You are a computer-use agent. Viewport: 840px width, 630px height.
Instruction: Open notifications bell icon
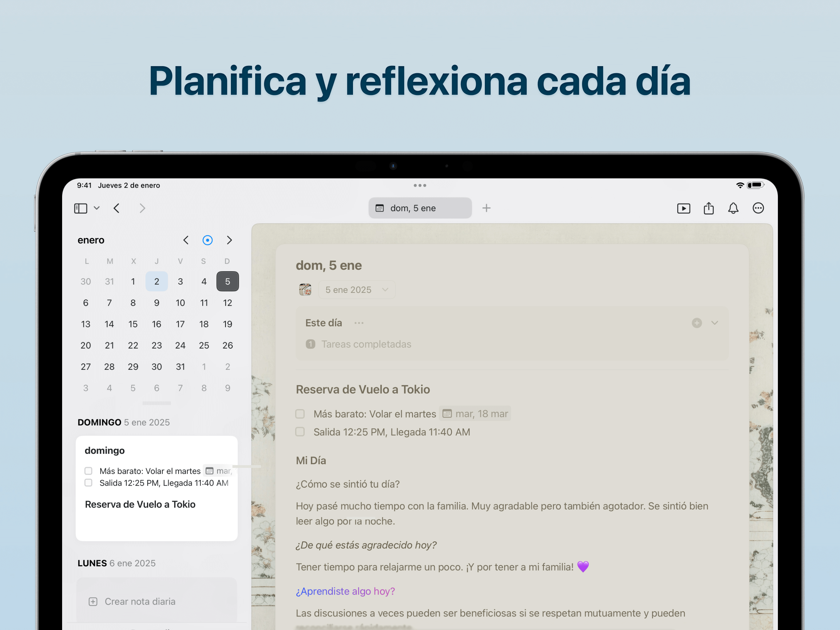[x=733, y=208]
